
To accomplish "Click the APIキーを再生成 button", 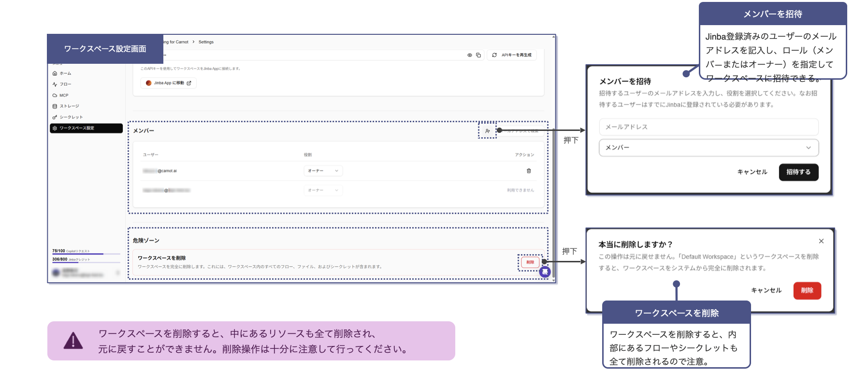I will (512, 55).
